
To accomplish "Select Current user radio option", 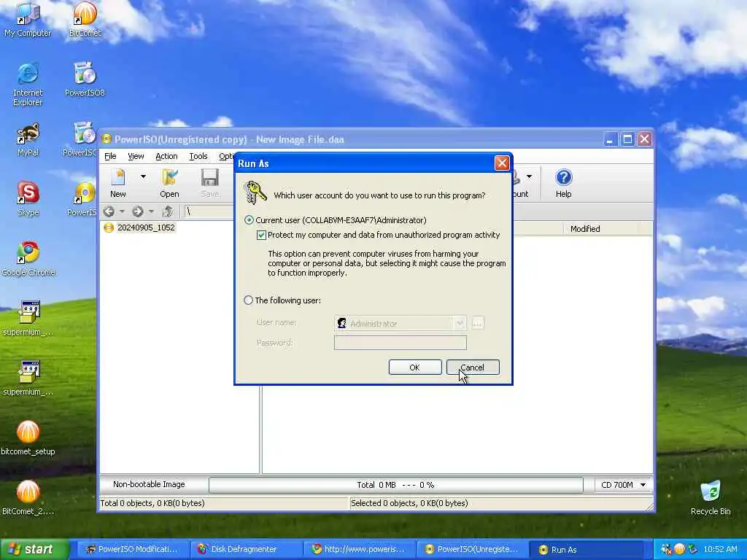I will (249, 220).
